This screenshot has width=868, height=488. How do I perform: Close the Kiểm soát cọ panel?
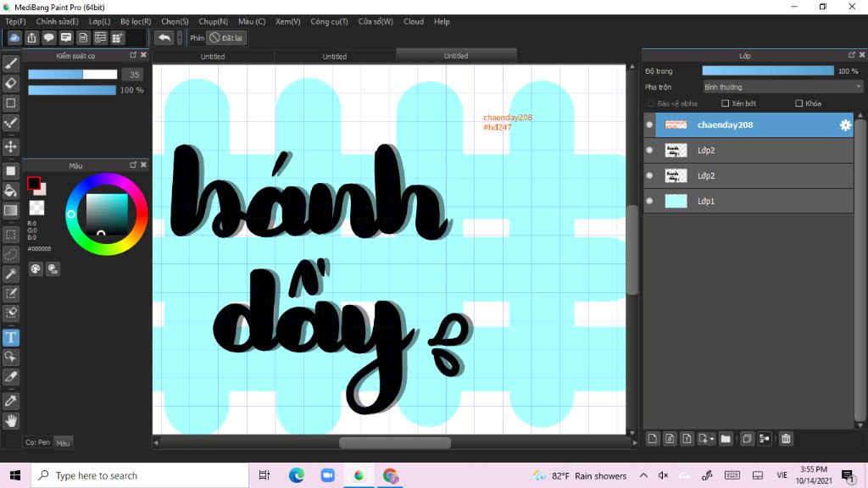click(144, 55)
